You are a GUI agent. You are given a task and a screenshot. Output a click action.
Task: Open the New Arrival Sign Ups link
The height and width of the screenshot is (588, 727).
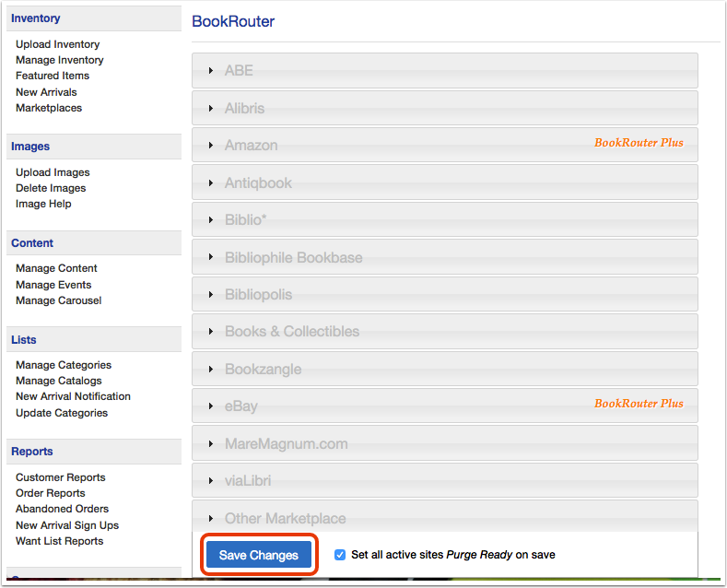[66, 525]
